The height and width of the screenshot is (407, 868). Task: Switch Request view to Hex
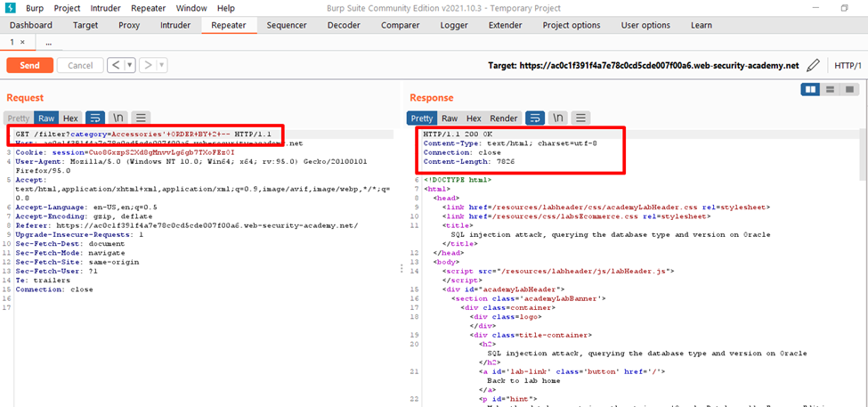pos(70,118)
